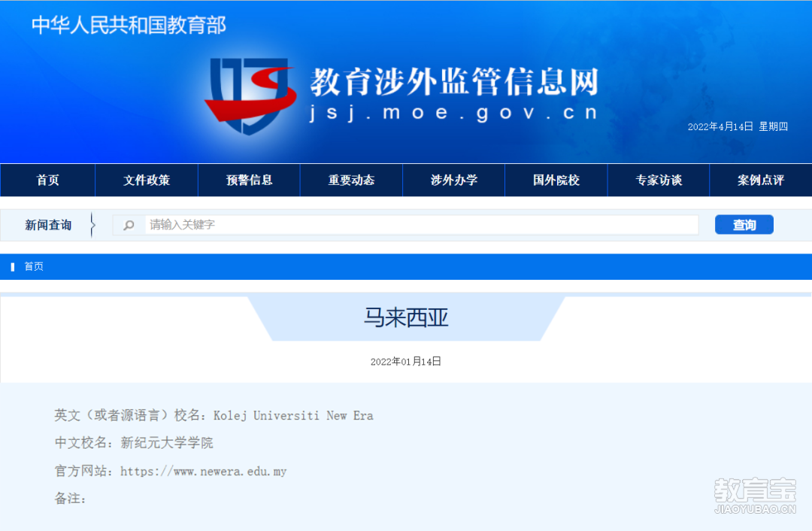Click the jsj.moe.gov.cn domain text

coord(453,112)
